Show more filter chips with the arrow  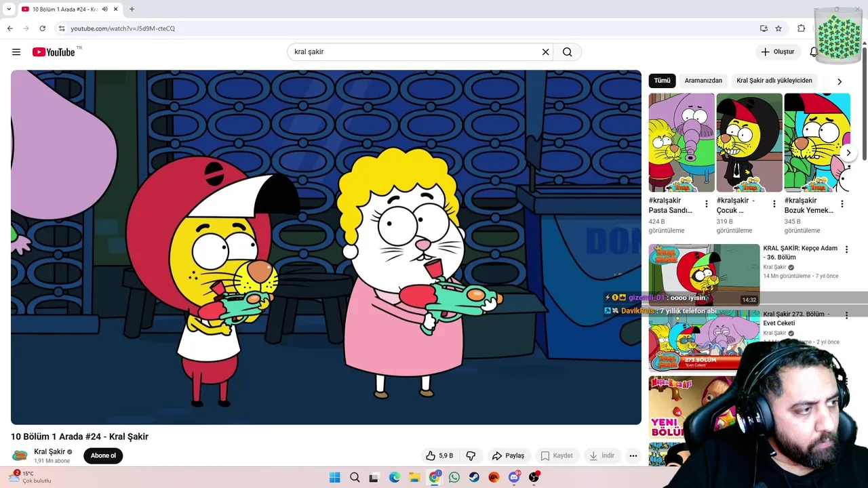tap(839, 81)
